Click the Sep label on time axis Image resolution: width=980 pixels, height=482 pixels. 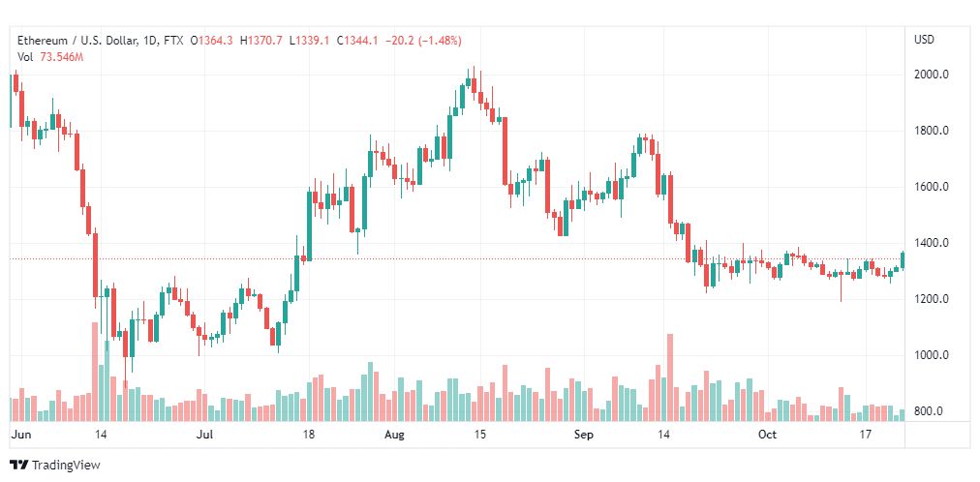pos(583,435)
